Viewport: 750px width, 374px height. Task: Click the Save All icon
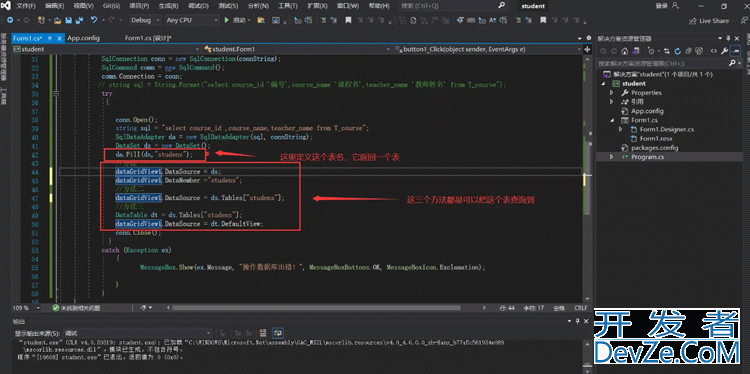coord(78,21)
